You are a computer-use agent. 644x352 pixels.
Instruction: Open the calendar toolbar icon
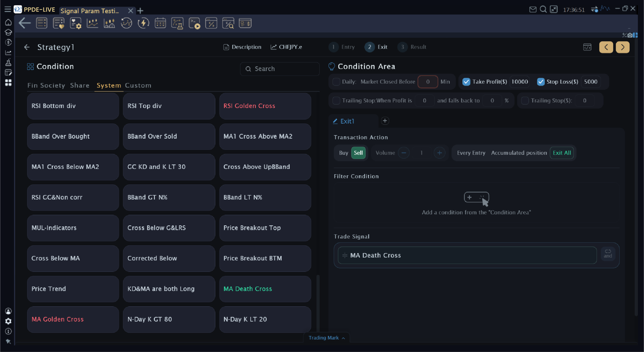160,23
